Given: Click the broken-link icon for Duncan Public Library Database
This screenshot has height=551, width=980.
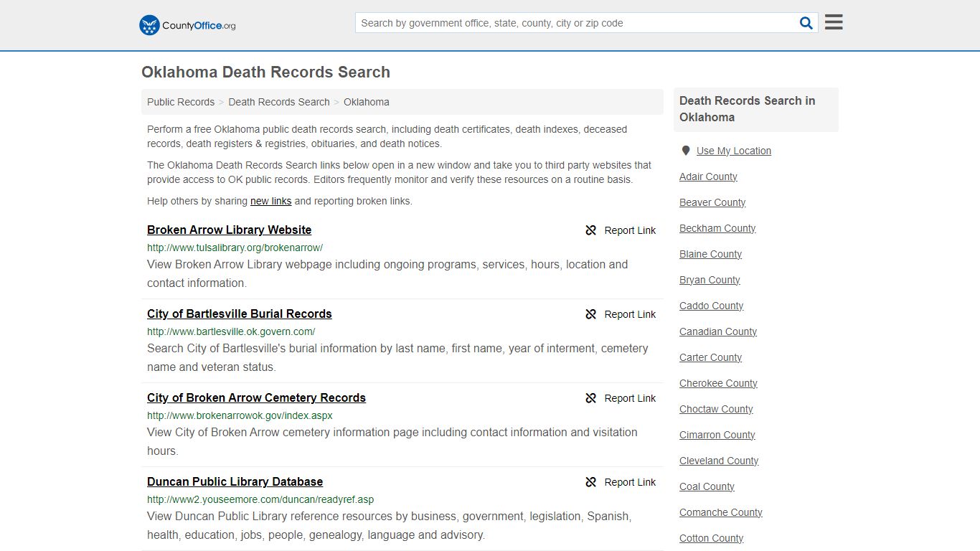Looking at the screenshot, I should pos(591,482).
